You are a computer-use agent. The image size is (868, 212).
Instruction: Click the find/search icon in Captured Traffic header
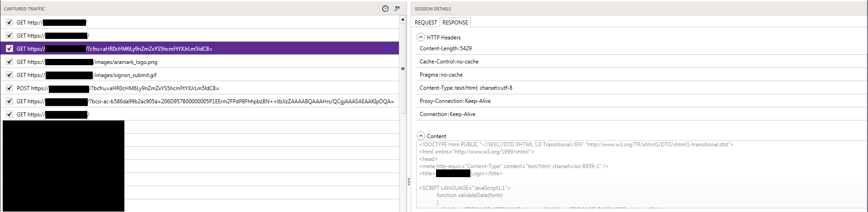point(397,9)
